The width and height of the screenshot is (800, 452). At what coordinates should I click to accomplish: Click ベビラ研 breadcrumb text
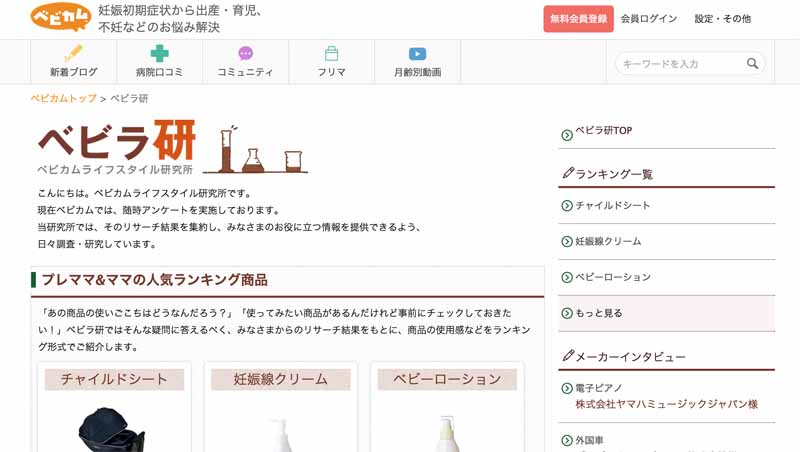pyautogui.click(x=129, y=98)
